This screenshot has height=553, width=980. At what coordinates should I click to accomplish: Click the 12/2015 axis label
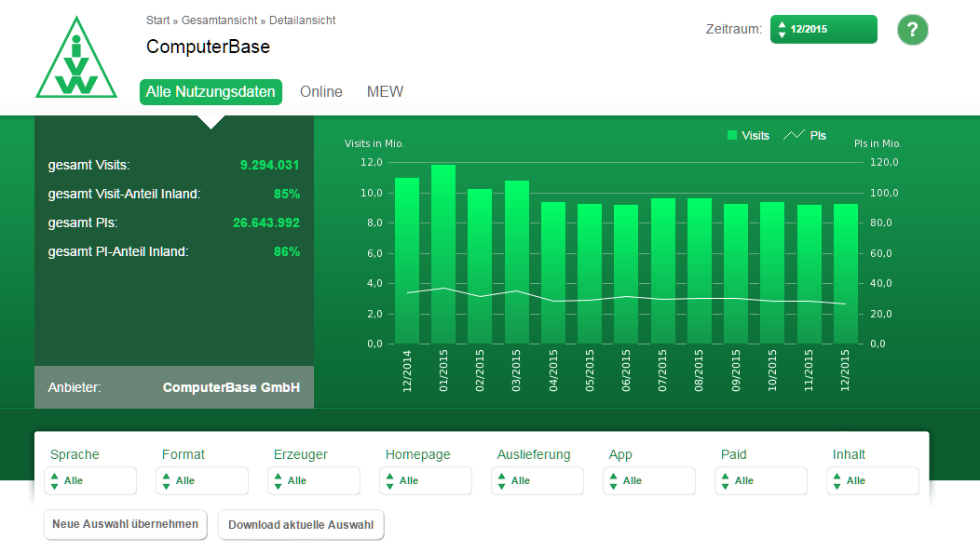click(845, 371)
